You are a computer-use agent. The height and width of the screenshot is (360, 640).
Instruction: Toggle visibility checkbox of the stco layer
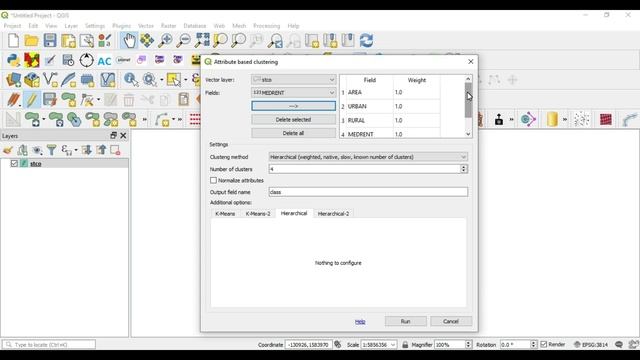(x=14, y=163)
